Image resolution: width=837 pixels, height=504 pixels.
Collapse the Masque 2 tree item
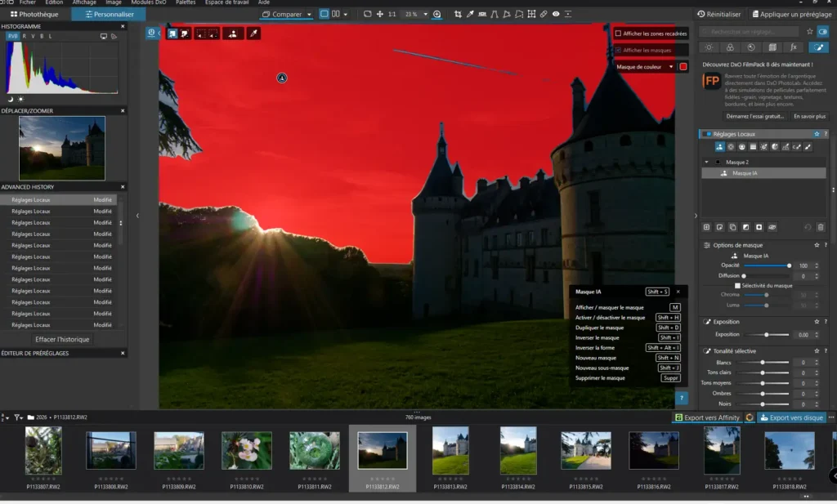[707, 162]
